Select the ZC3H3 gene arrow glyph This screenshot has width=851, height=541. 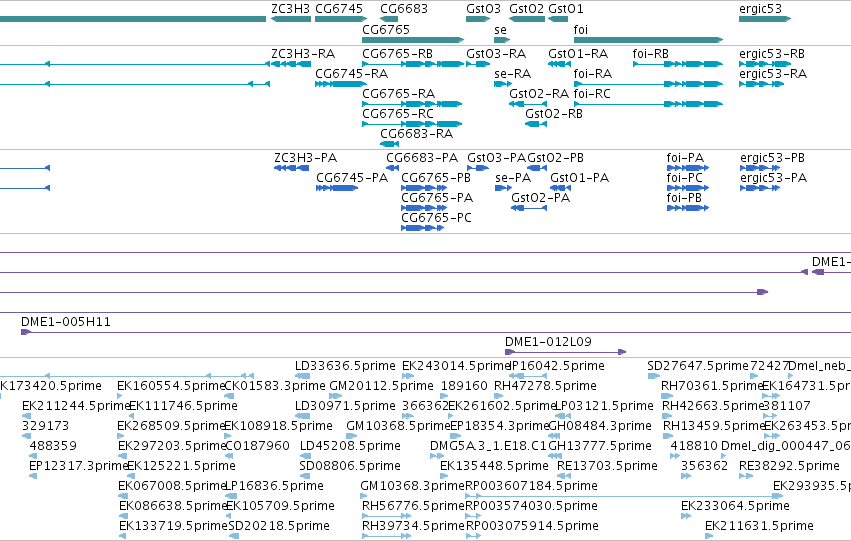291,19
